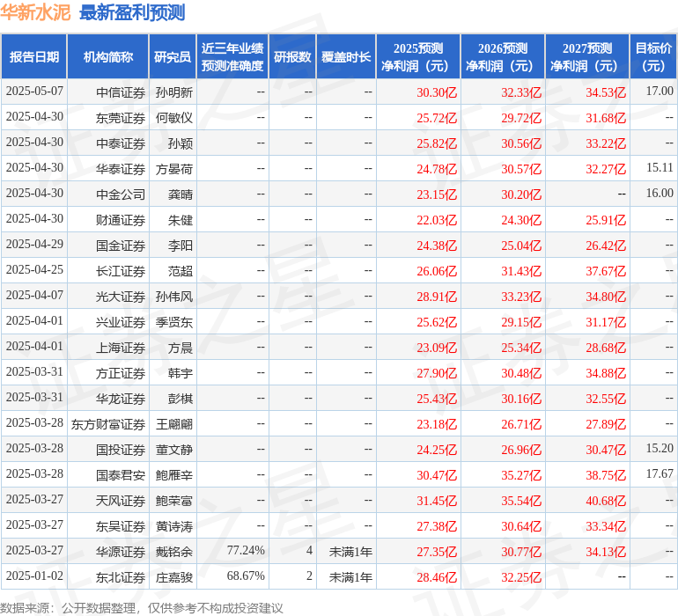Click the 华新水泥 stock name title

36,12
